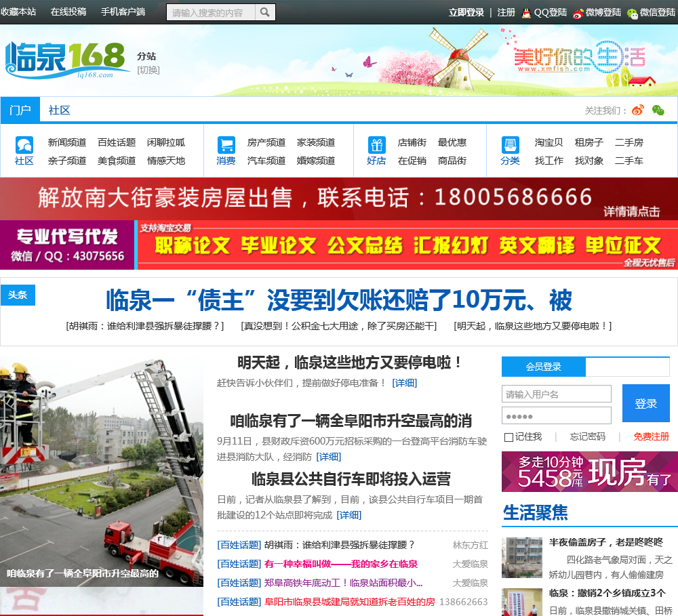The height and width of the screenshot is (616, 678).
Task: Open 二手房 link
Action: click(x=629, y=142)
